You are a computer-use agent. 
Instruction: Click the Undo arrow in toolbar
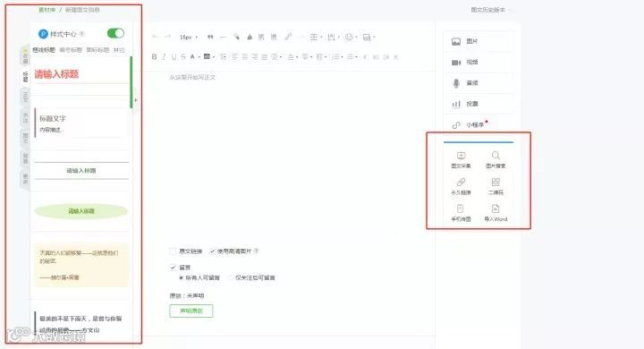pyautogui.click(x=155, y=37)
